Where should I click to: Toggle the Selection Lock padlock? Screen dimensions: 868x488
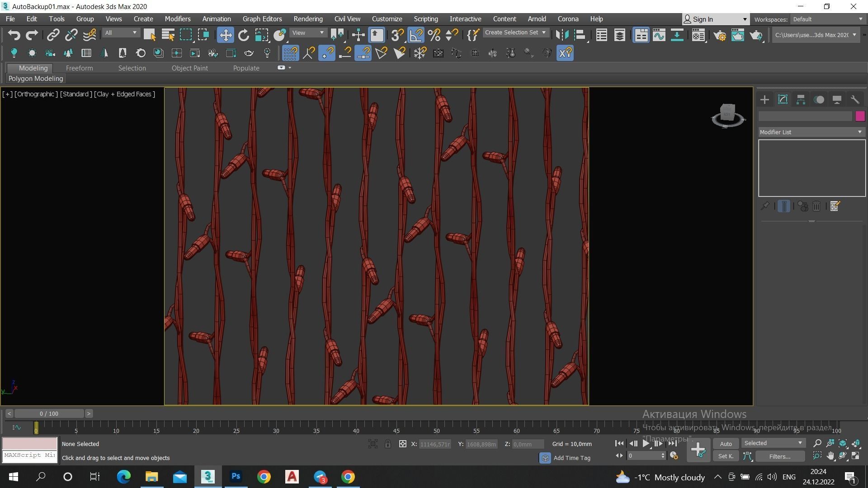388,444
